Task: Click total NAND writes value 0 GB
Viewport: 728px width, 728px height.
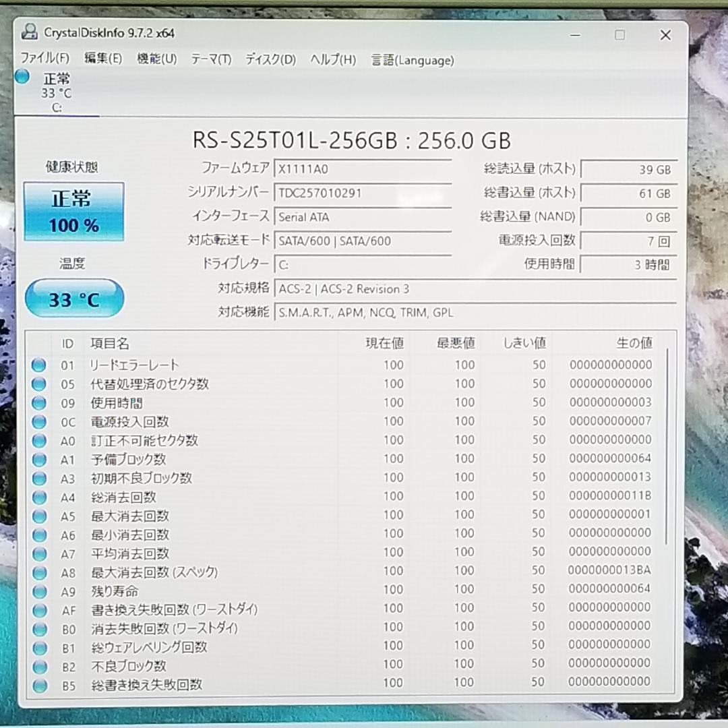Action: pyautogui.click(x=629, y=217)
